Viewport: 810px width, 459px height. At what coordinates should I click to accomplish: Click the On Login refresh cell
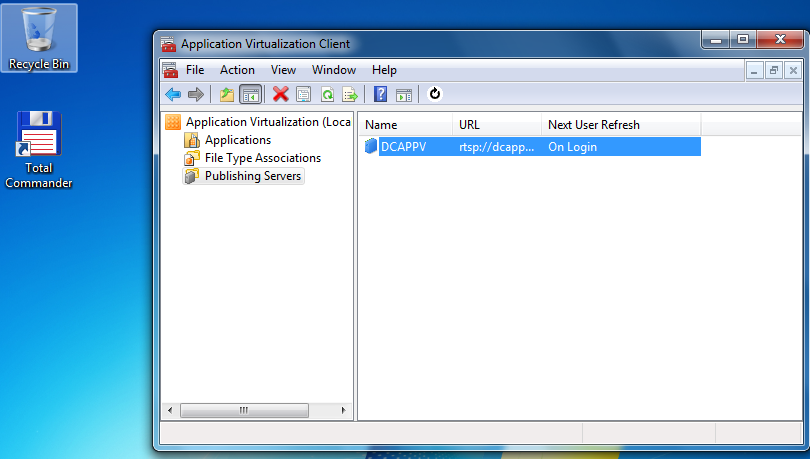572,147
